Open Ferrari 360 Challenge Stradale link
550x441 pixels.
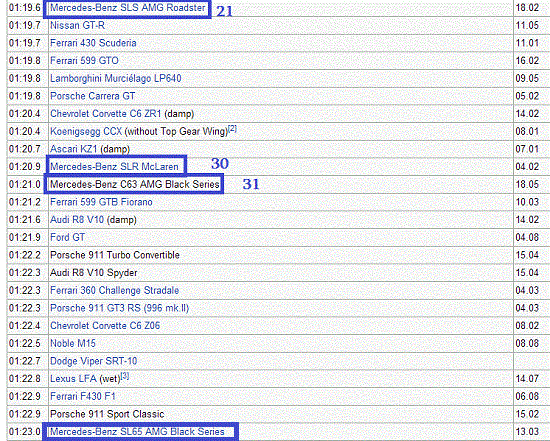[114, 290]
